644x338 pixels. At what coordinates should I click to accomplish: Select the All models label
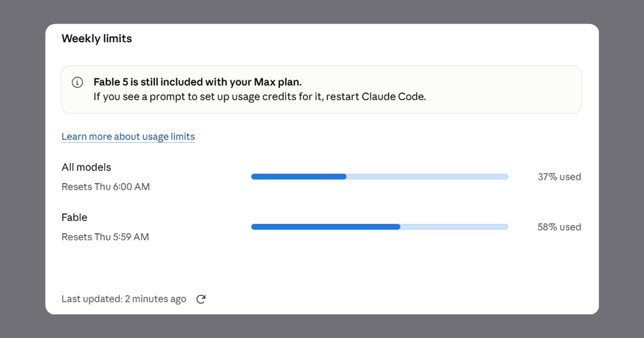[86, 167]
